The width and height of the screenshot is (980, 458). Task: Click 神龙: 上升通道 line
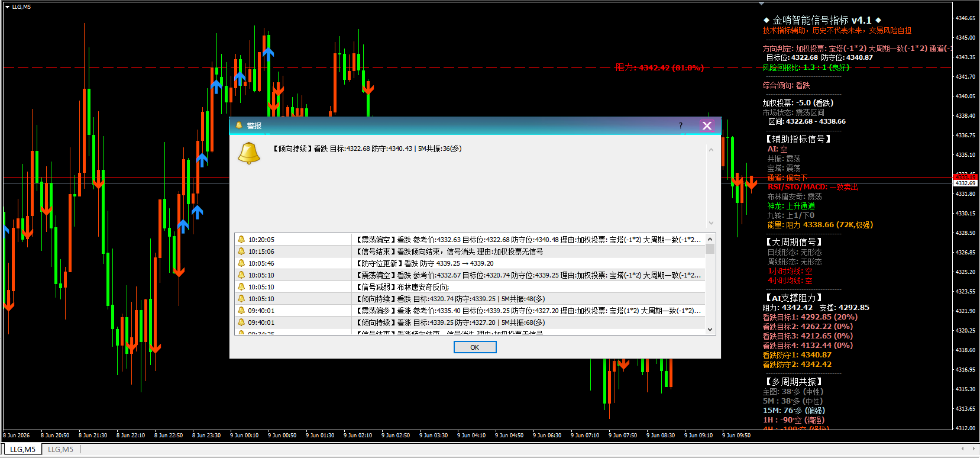click(791, 206)
